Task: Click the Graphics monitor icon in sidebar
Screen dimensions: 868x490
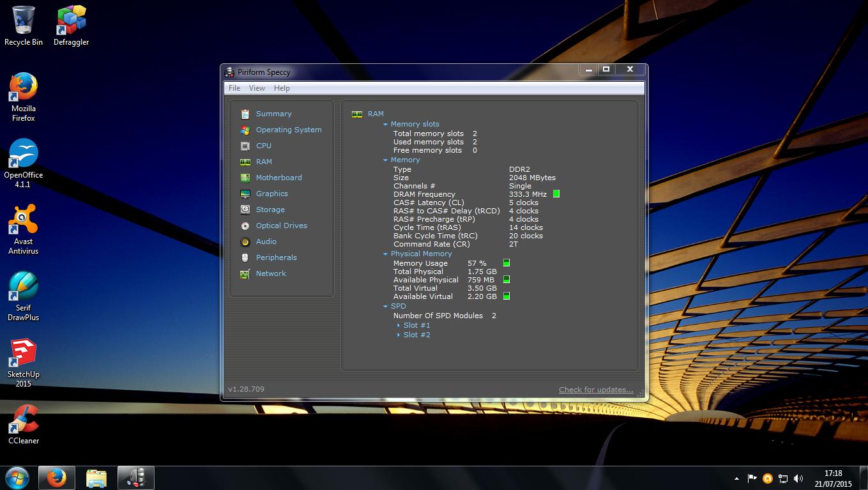Action: pyautogui.click(x=245, y=194)
